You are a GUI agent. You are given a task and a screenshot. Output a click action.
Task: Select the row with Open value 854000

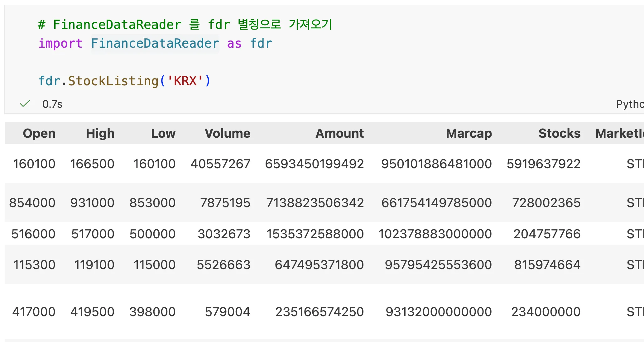point(32,202)
